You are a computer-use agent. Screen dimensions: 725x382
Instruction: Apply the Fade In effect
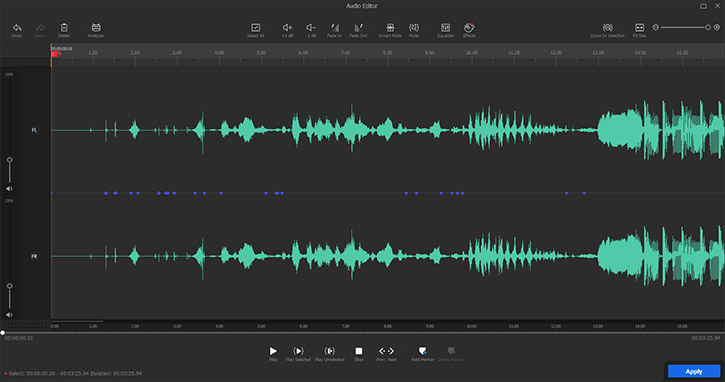coord(334,28)
